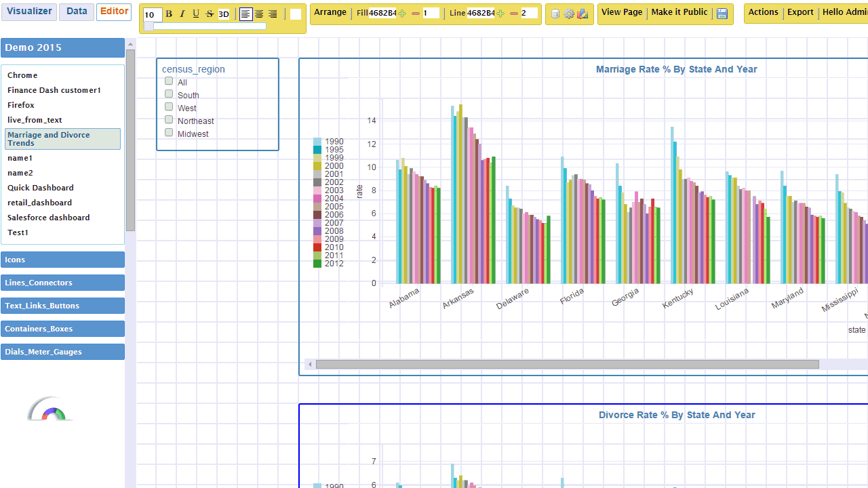Open the settings gear in the toolbar

(569, 14)
